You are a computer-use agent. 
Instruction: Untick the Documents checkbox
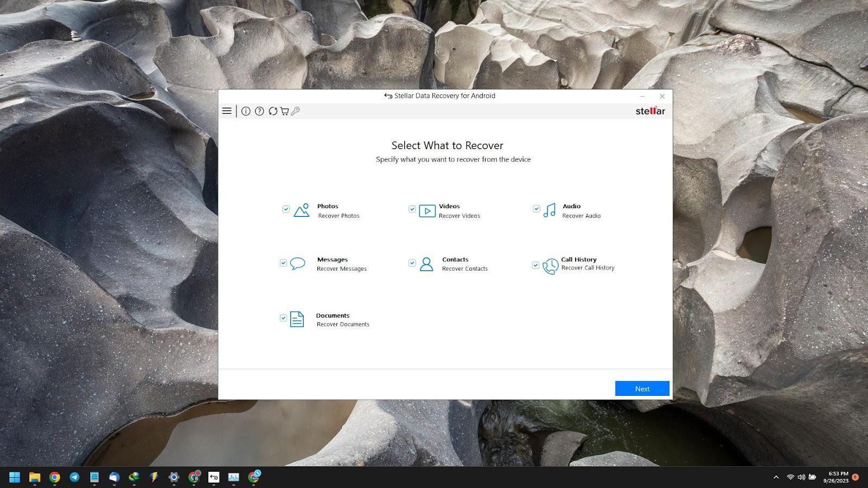click(283, 318)
